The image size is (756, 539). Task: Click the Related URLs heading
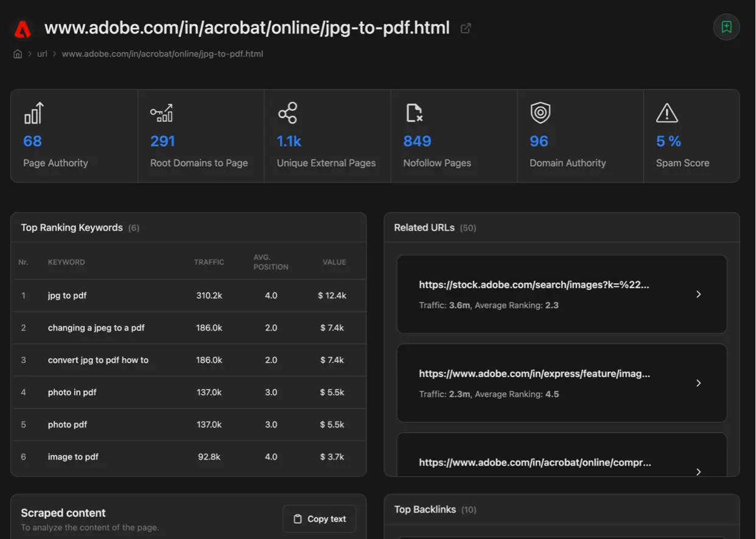point(424,228)
